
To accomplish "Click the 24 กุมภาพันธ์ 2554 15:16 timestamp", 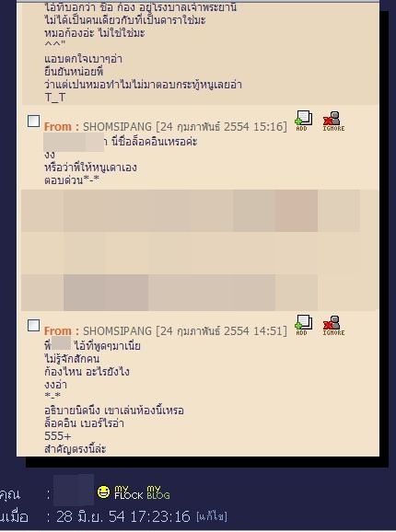I will pyautogui.click(x=221, y=127).
